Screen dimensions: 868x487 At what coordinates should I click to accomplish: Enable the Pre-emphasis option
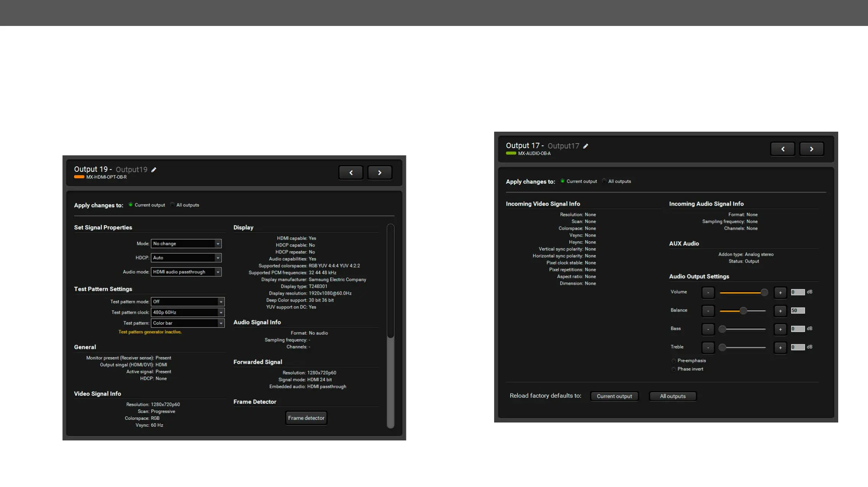(x=674, y=361)
